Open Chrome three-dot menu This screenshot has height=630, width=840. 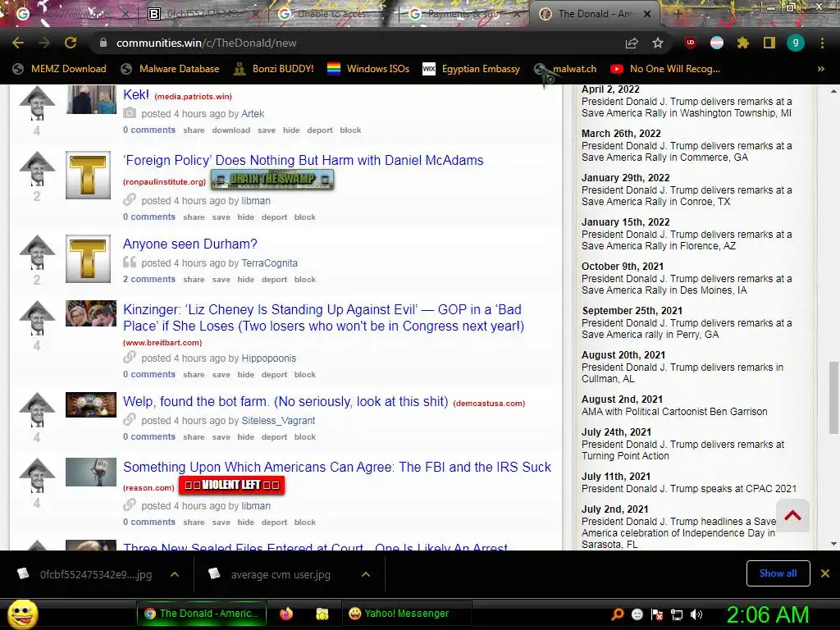click(x=822, y=43)
